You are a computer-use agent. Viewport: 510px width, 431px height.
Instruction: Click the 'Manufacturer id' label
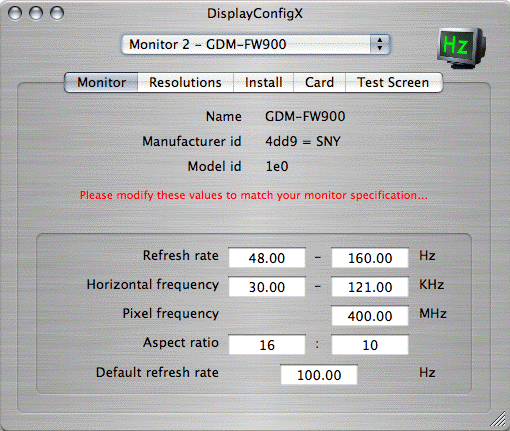tap(192, 141)
